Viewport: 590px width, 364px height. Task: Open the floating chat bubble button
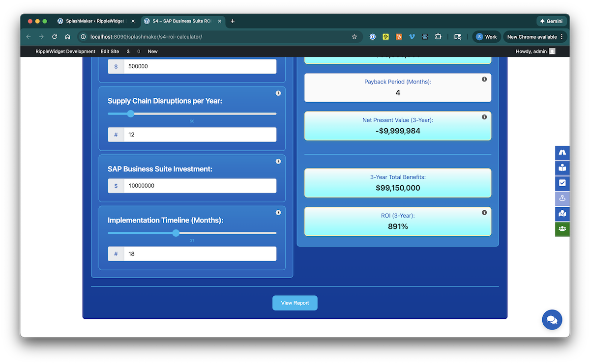(552, 320)
